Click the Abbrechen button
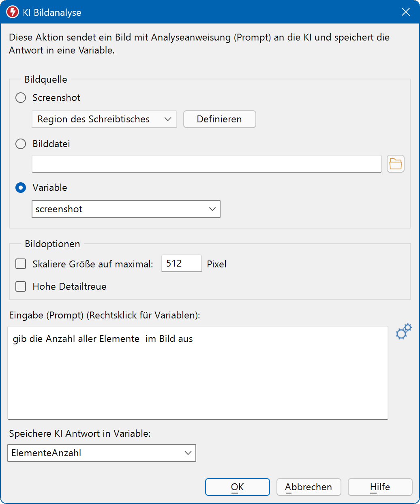 [x=309, y=487]
